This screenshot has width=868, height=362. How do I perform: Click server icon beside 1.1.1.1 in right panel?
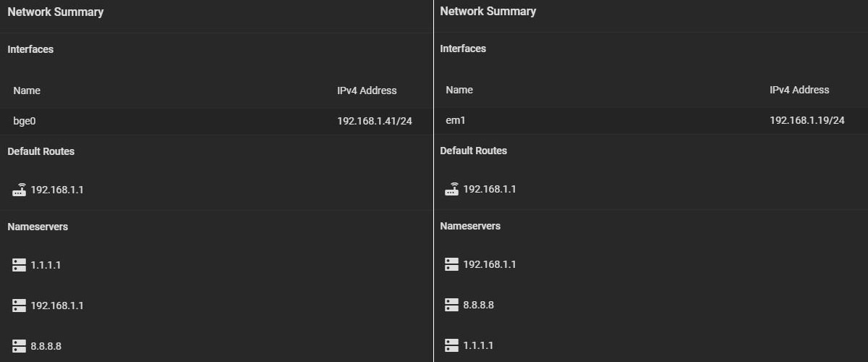pos(452,345)
